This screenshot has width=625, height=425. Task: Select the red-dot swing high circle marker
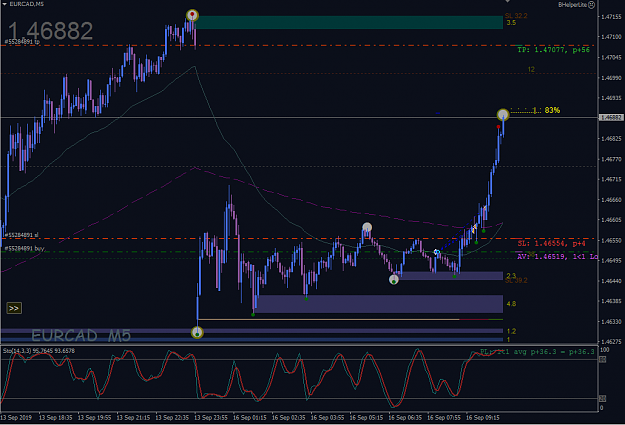pyautogui.click(x=193, y=15)
